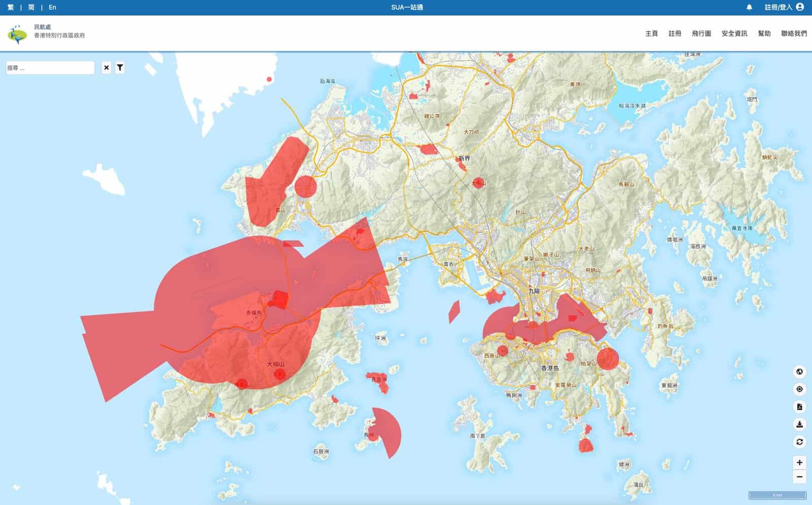Click the Civil Aviation Department logo
Screen dimensions: 812x505
point(18,34)
